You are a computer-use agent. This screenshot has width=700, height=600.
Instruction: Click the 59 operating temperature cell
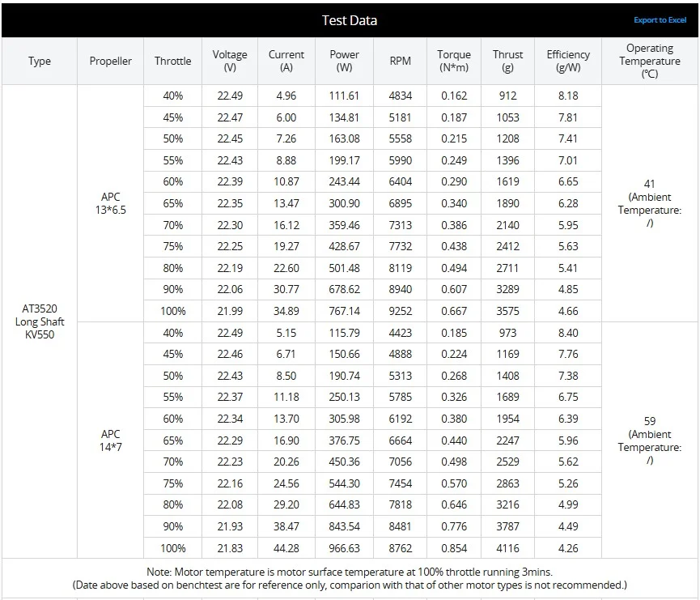click(x=649, y=440)
